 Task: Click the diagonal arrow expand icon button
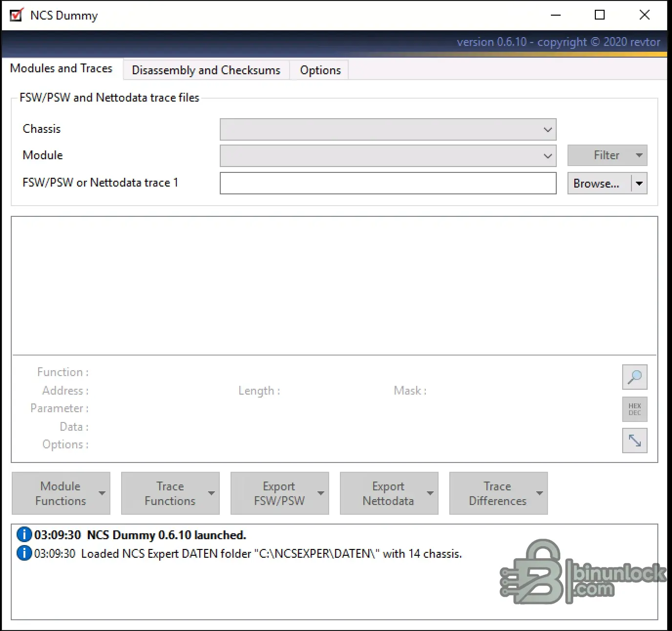click(x=634, y=441)
